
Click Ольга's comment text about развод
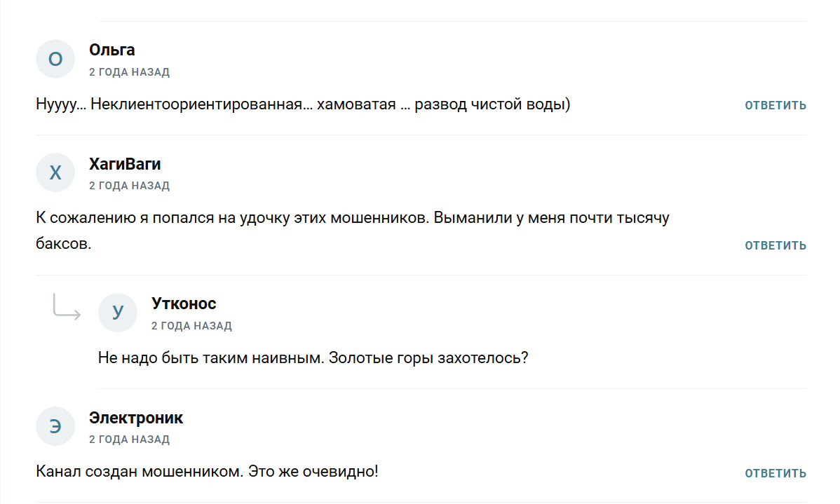point(303,104)
